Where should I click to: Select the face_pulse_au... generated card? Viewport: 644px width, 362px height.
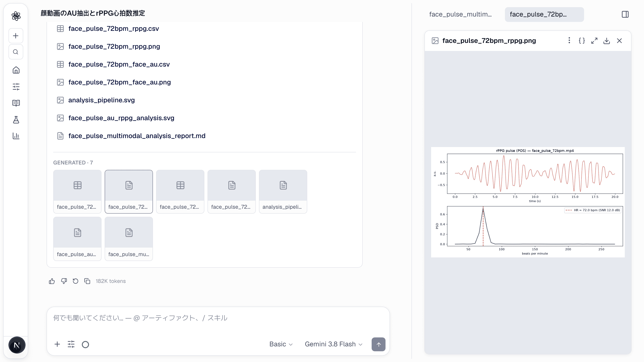77,239
